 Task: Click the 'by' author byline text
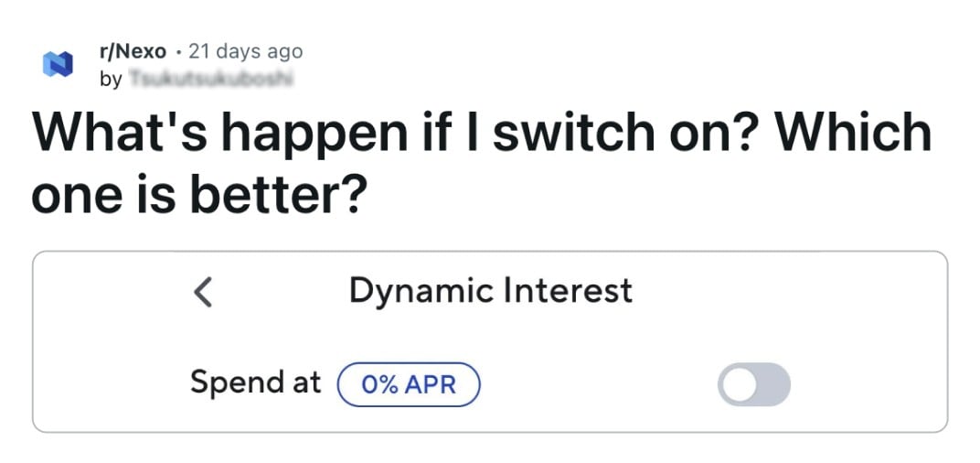coord(111,80)
